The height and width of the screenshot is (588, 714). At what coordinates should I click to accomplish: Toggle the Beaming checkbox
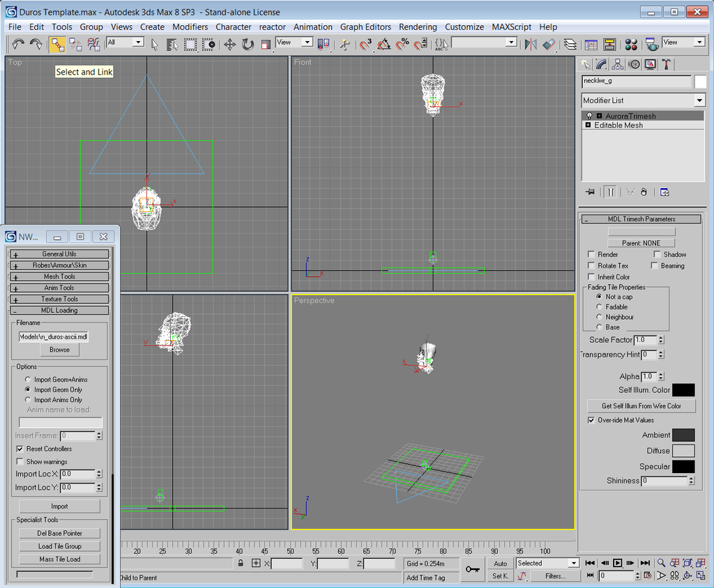click(x=654, y=265)
